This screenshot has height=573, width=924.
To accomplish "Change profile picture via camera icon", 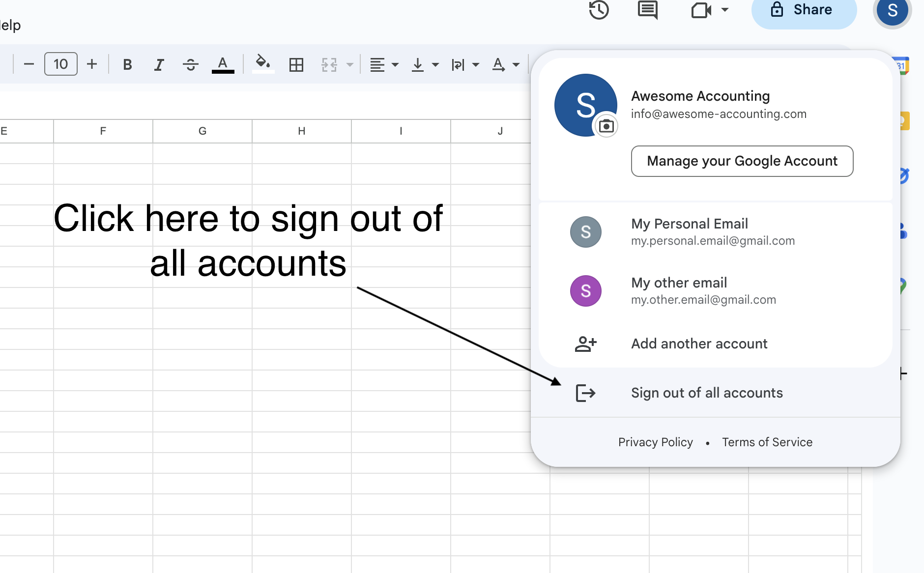I will [606, 126].
